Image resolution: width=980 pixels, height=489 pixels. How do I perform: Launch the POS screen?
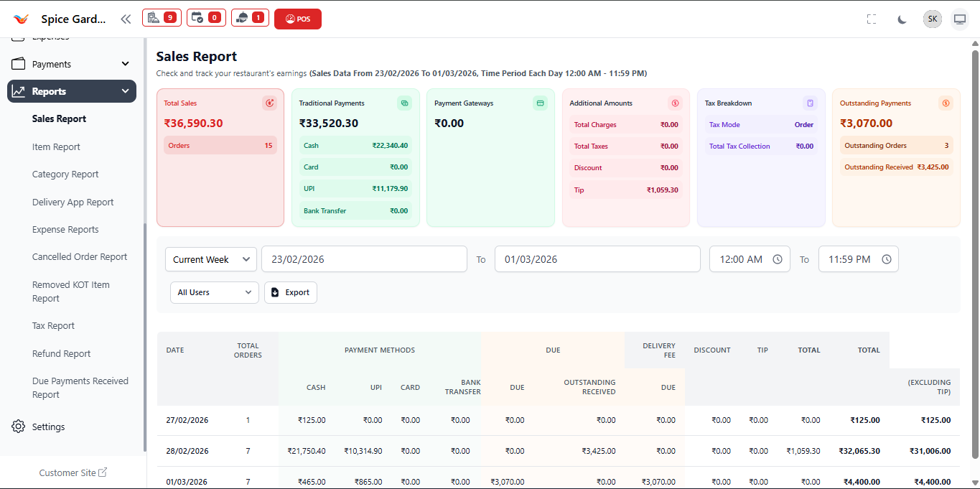coord(297,17)
